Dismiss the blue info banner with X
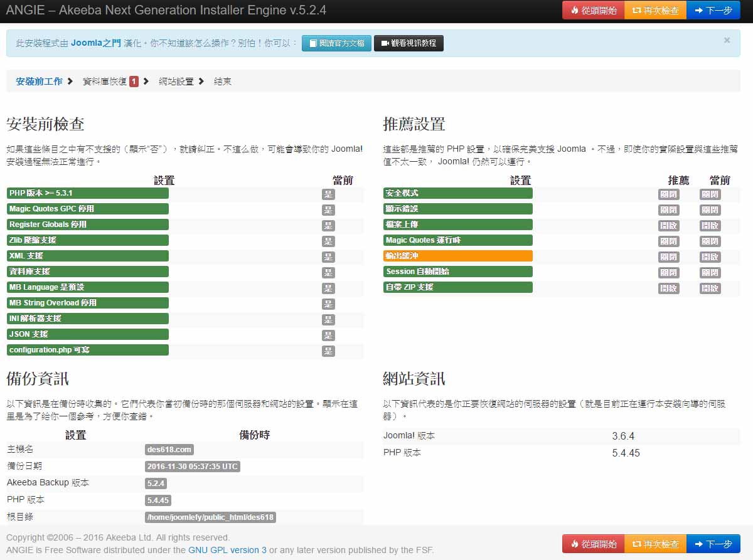Screen dimensions: 753x560 727,40
